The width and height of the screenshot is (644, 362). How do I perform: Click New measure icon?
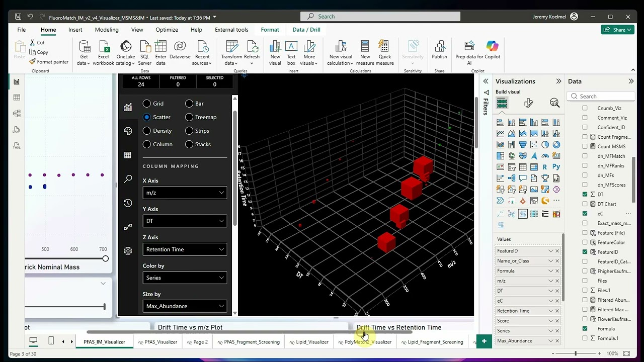point(365,47)
